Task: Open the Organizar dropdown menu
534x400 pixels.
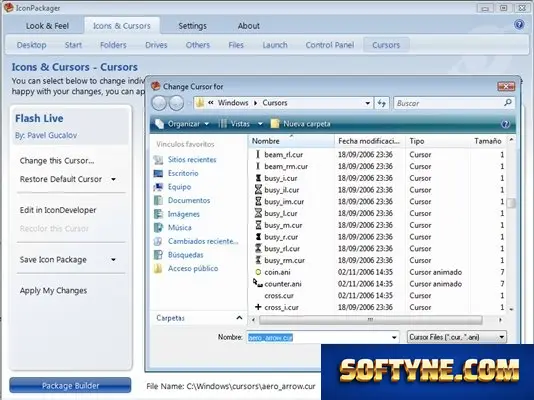Action: point(182,124)
